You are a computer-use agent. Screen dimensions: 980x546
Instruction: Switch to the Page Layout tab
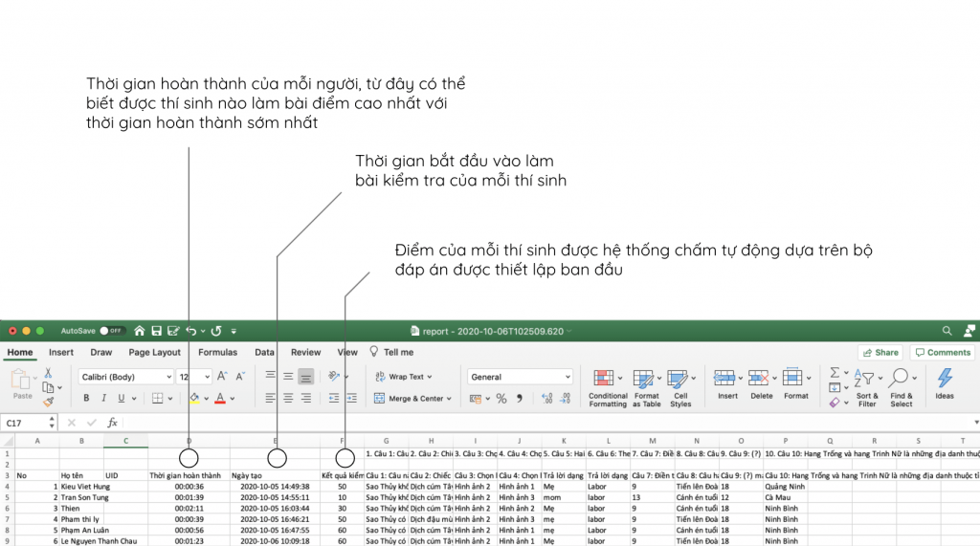154,352
